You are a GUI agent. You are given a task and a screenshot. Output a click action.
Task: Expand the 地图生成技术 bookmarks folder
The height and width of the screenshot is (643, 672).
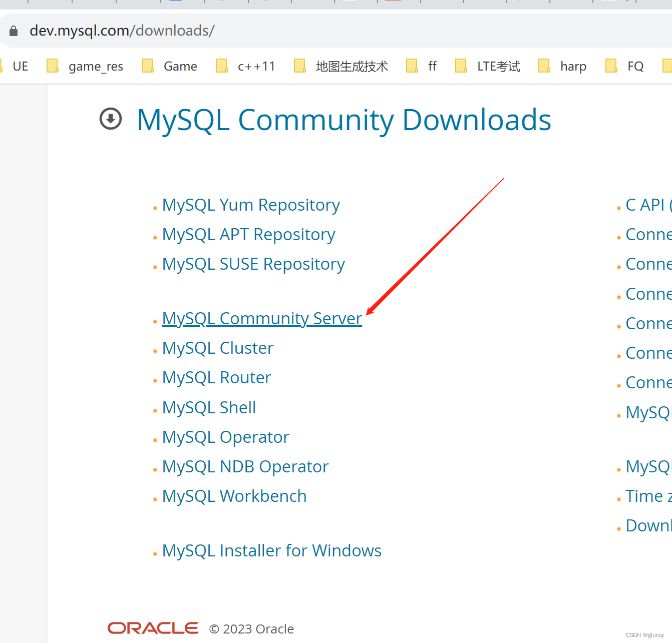coord(300,66)
